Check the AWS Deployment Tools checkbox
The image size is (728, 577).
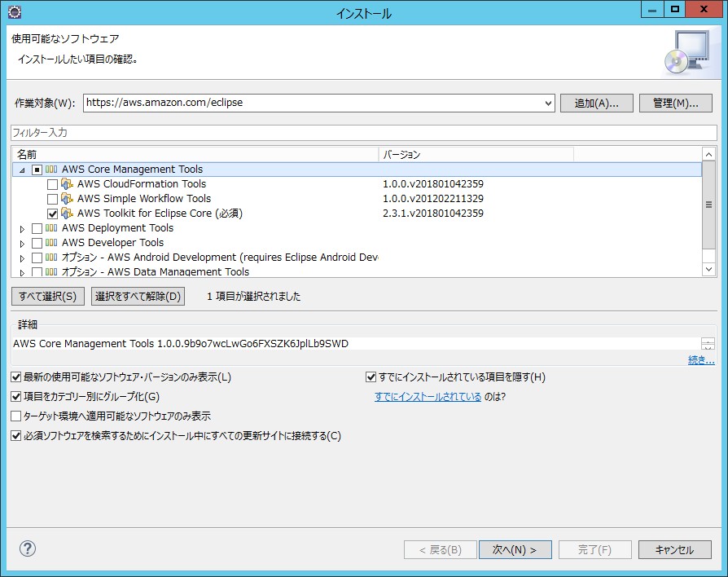[x=37, y=228]
